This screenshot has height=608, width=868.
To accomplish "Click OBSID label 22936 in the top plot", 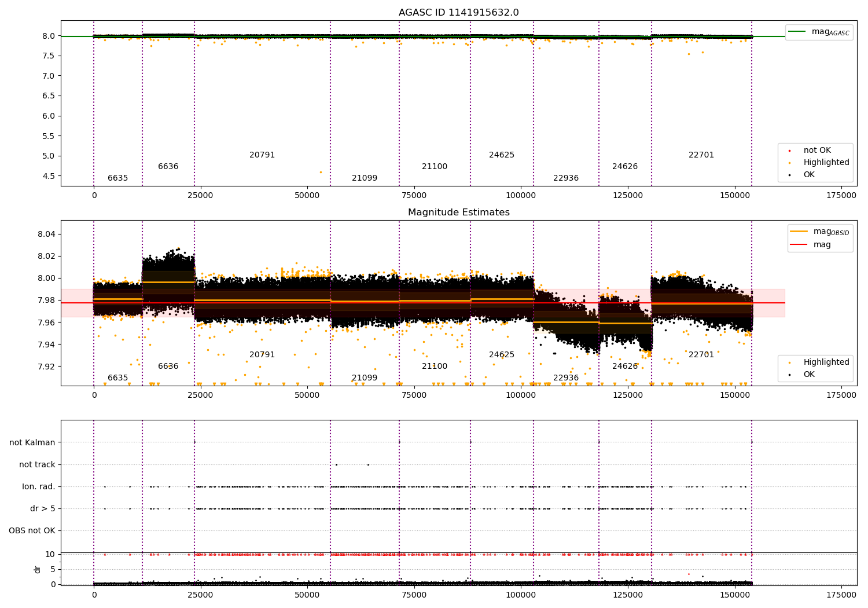I will (566, 178).
